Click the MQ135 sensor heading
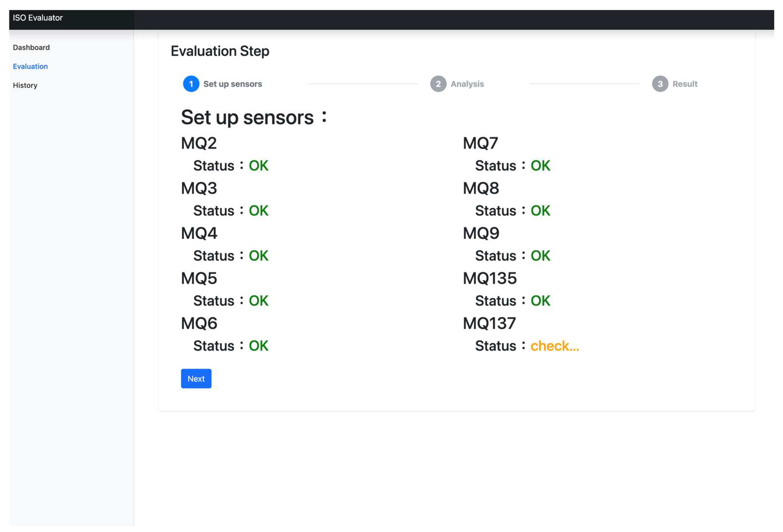Screen dimensions: 783x532 point(490,278)
